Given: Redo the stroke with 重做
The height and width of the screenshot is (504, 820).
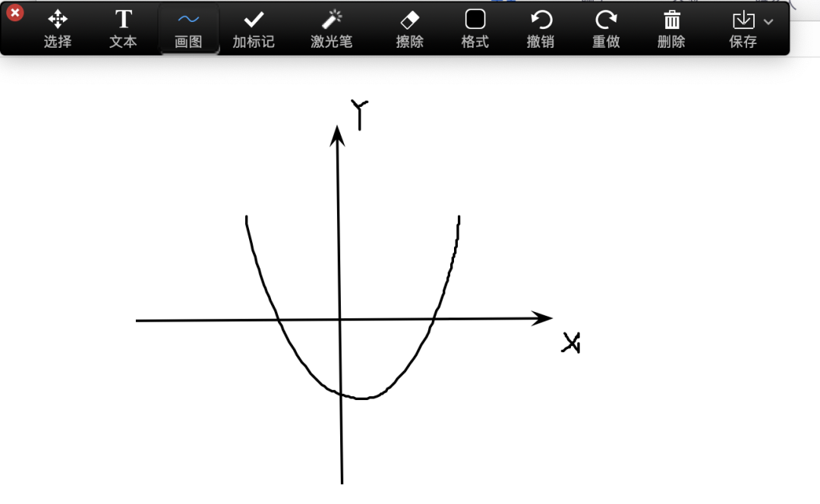Looking at the screenshot, I should tap(606, 28).
